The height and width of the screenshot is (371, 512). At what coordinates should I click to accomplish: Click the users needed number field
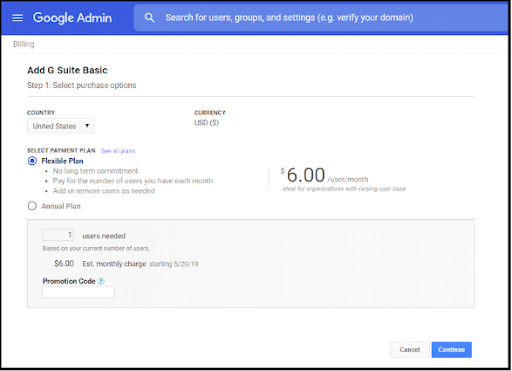pyautogui.click(x=58, y=235)
